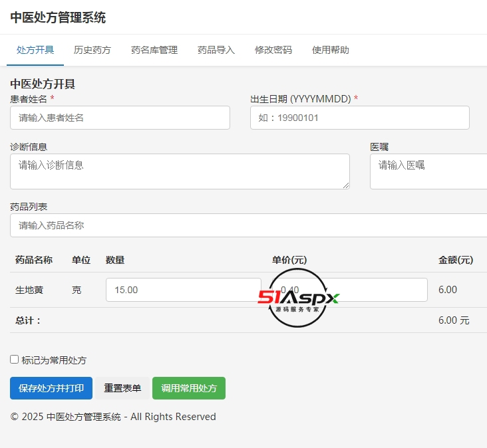Click the 保存处方并打印 button
Screen dimensions: 487x448
pos(51,388)
